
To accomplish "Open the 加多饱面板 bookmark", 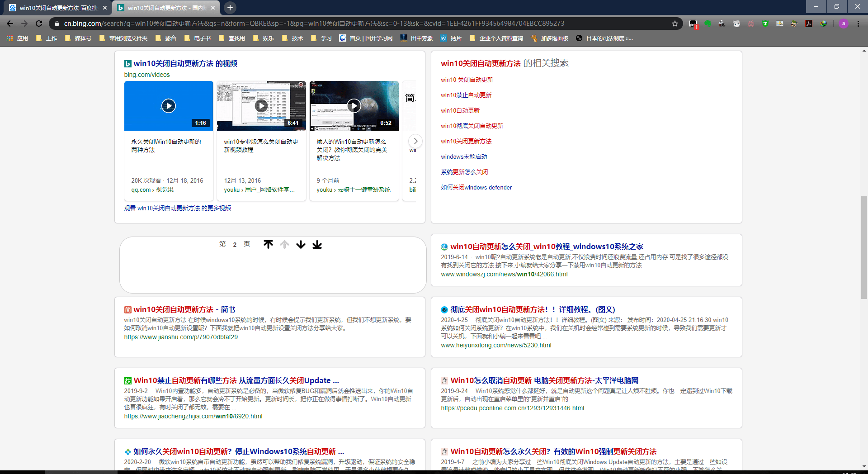I will pyautogui.click(x=550, y=38).
